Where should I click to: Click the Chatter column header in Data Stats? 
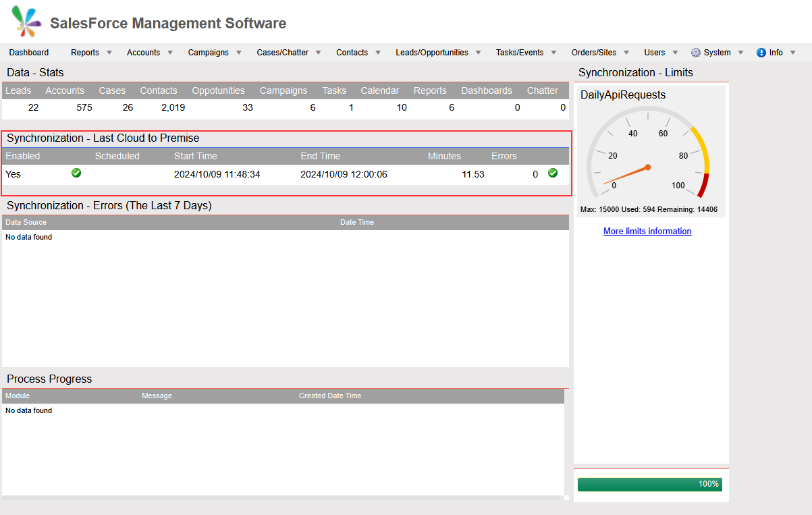point(543,90)
